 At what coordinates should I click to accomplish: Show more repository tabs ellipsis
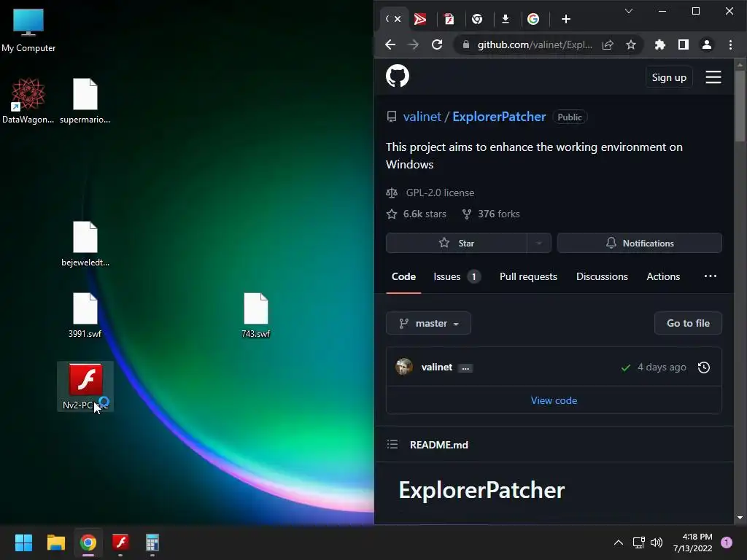pos(710,276)
